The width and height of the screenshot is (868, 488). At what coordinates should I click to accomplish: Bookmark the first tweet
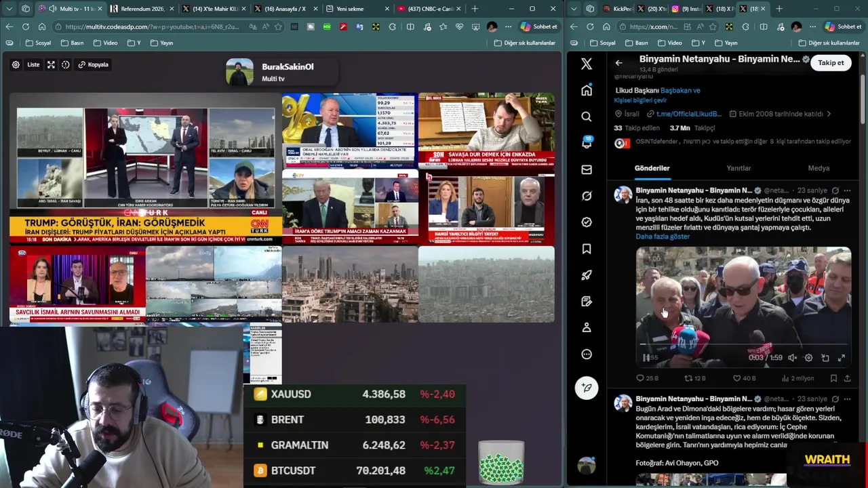point(833,378)
